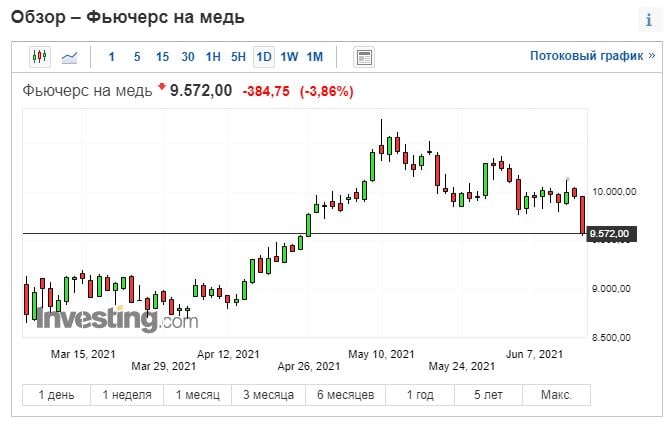Image resolution: width=669 pixels, height=435 pixels.
Task: Select the 1W weekly interval
Action: tap(289, 57)
